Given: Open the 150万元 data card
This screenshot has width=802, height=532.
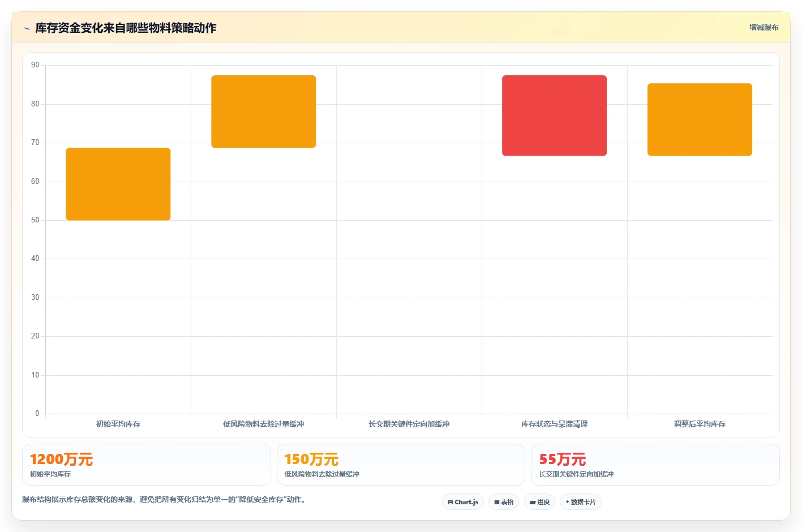Looking at the screenshot, I should (x=401, y=465).
